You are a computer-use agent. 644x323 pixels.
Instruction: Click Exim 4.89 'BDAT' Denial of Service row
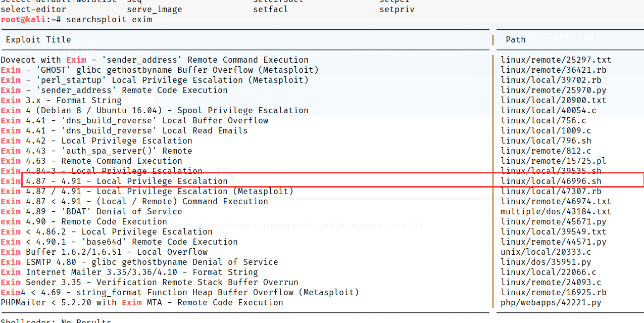tap(91, 211)
